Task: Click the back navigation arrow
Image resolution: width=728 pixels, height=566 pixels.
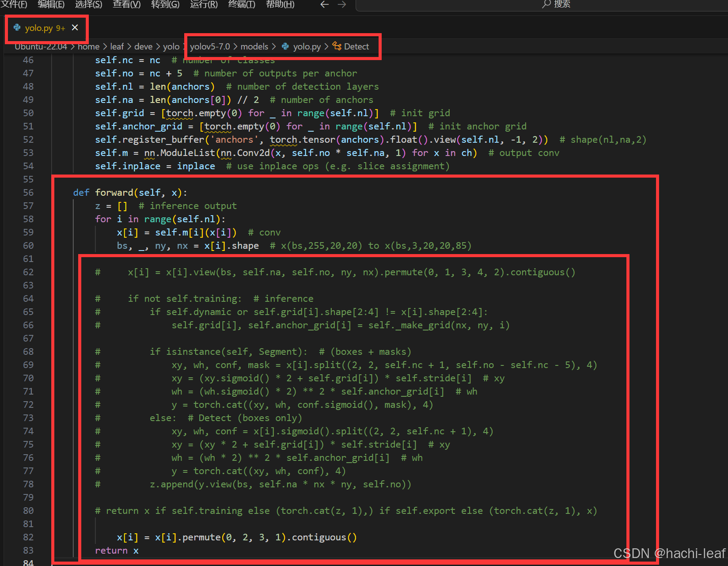Action: [x=324, y=5]
